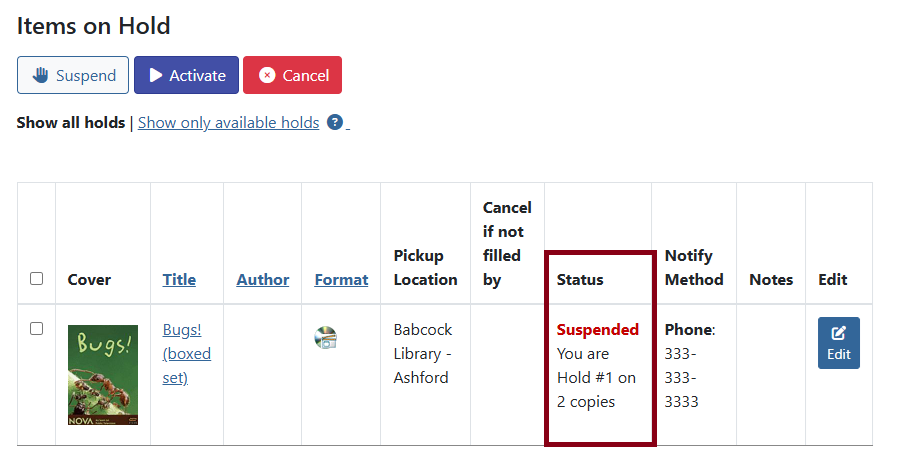
Task: Open the Bugs! (boxed set) title link
Action: coord(187,353)
